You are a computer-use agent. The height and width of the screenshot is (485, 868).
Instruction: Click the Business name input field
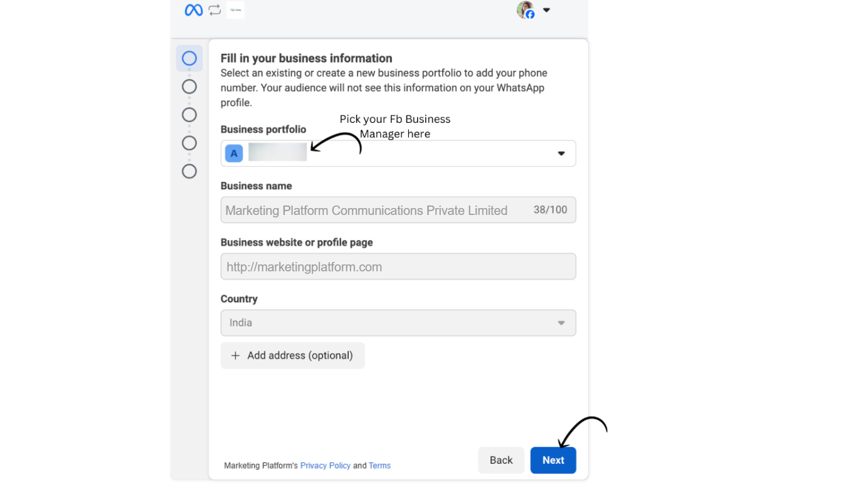point(398,210)
